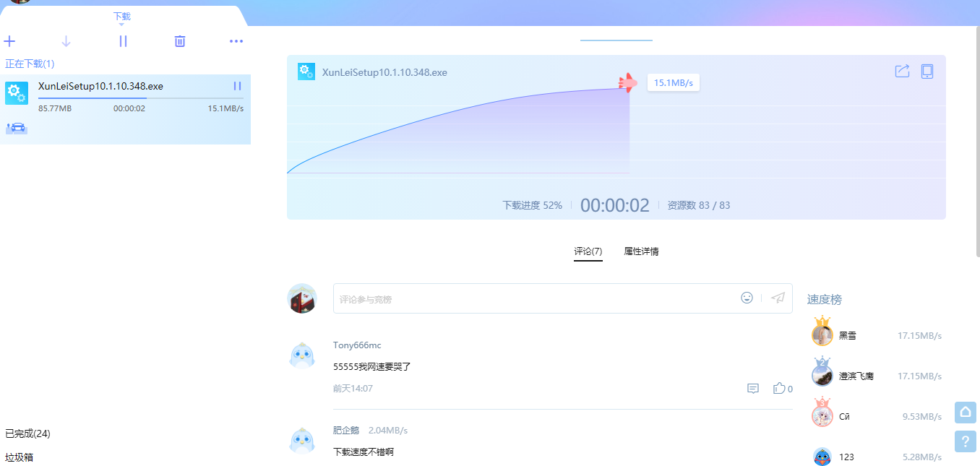Click the 00:00:02 remaining time in the panel
Screen dimensions: 980x466
615,205
